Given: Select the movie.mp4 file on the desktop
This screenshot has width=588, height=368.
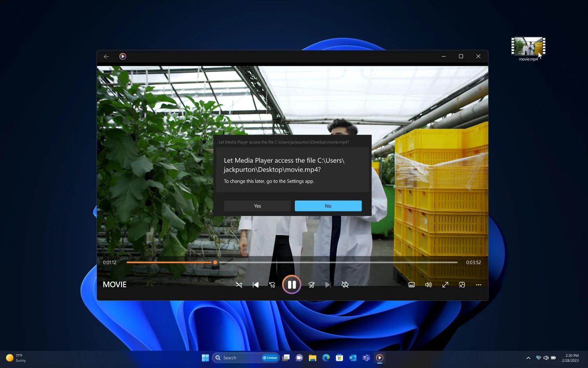Looking at the screenshot, I should coord(528,49).
